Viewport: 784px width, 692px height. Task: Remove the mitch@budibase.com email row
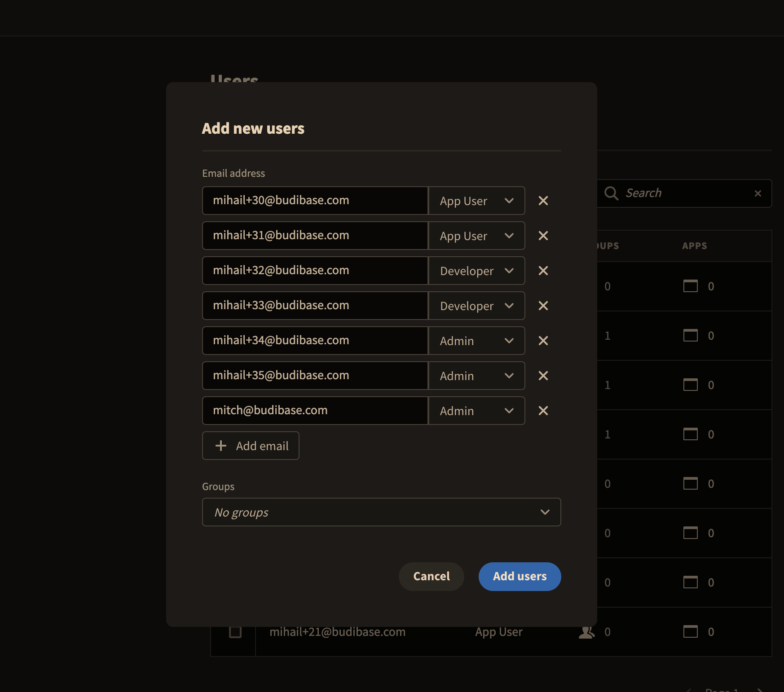coord(543,411)
